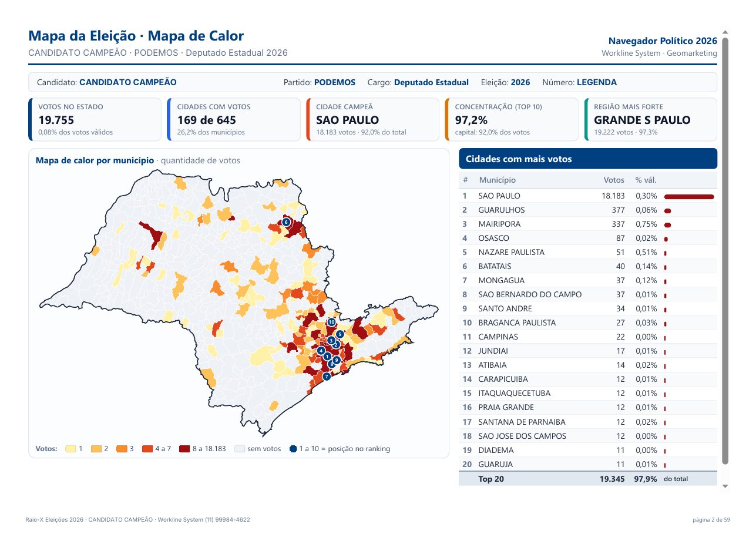Click the 'Cidades com mais votos' panel header

tap(588, 159)
